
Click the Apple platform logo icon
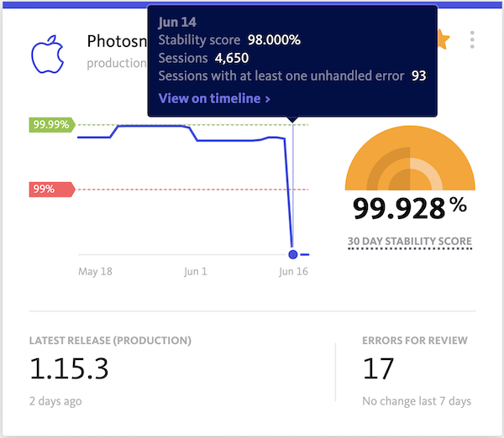(x=48, y=55)
